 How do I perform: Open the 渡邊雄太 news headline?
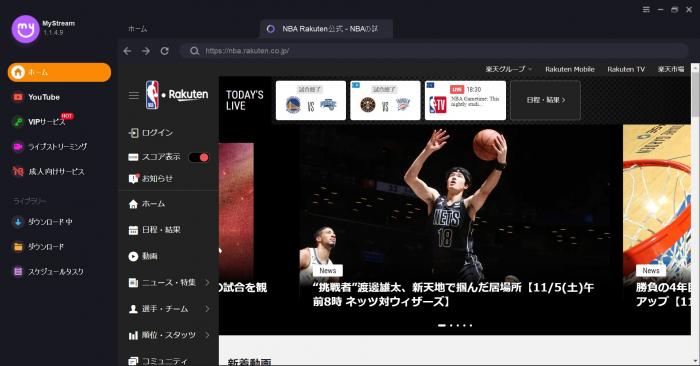[453, 294]
